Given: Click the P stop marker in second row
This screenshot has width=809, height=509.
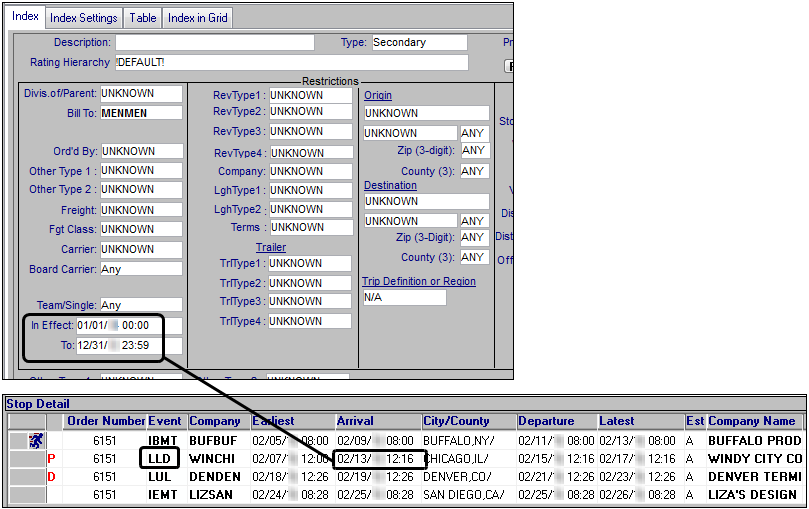Looking at the screenshot, I should [51, 459].
